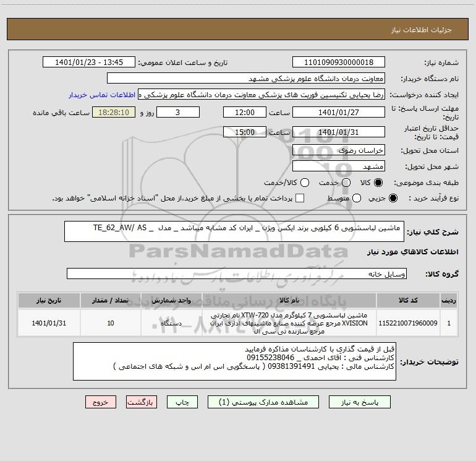
Task: Click the توضیحات خریدار label
Action: pyautogui.click(x=429, y=362)
